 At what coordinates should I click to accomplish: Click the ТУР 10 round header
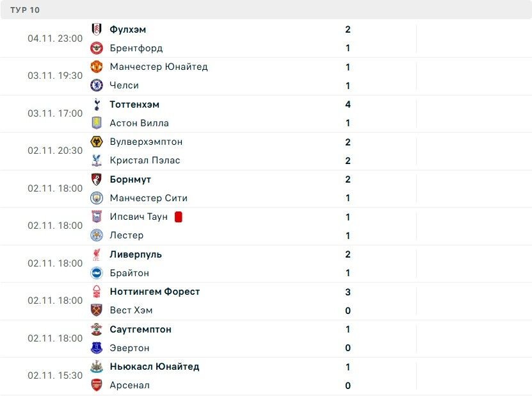25,10
